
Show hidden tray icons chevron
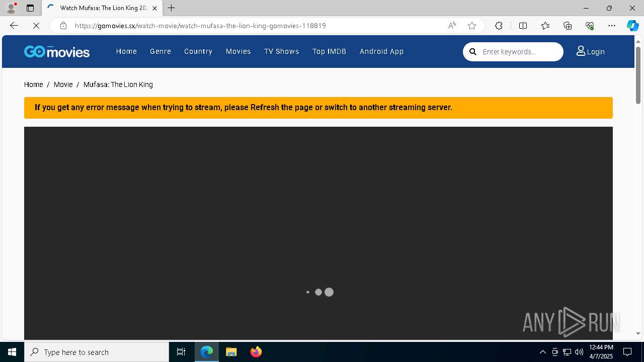(542, 352)
